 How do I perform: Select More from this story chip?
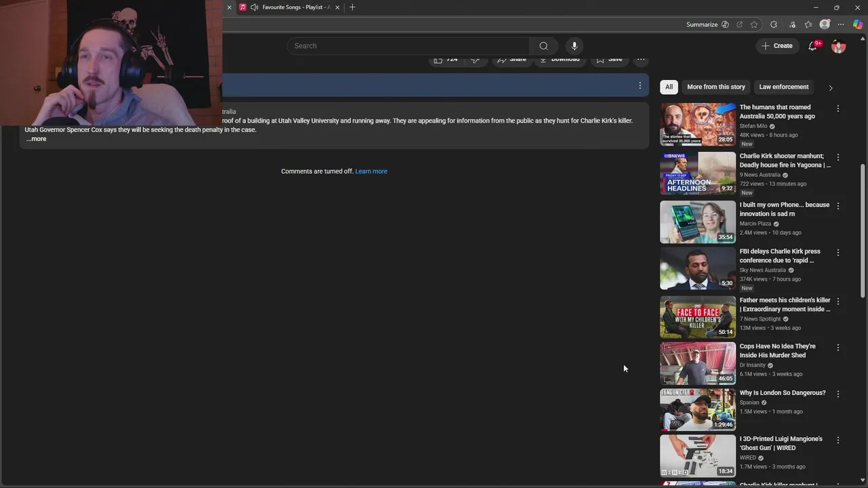(716, 87)
